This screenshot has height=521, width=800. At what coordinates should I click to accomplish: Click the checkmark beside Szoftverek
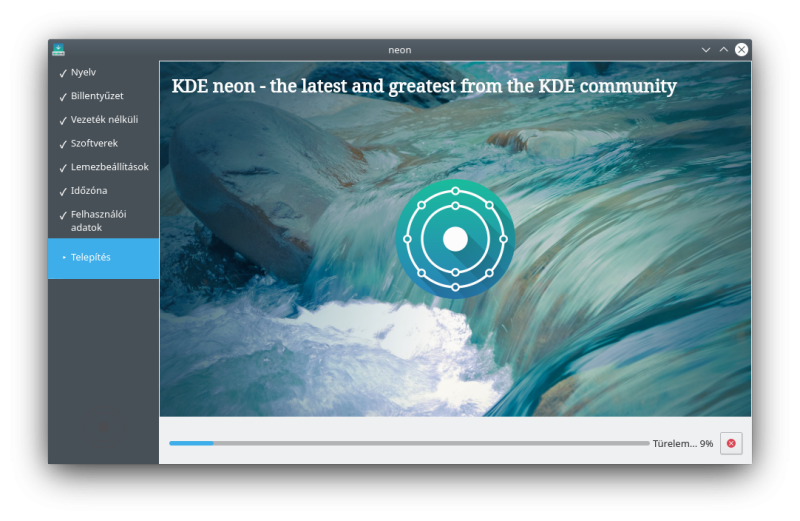[x=63, y=144]
